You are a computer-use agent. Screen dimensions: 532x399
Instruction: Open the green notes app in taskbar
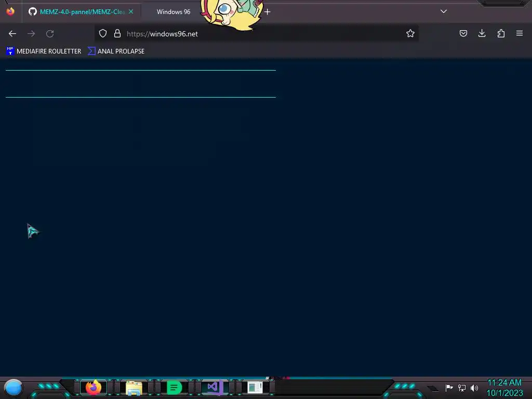174,388
